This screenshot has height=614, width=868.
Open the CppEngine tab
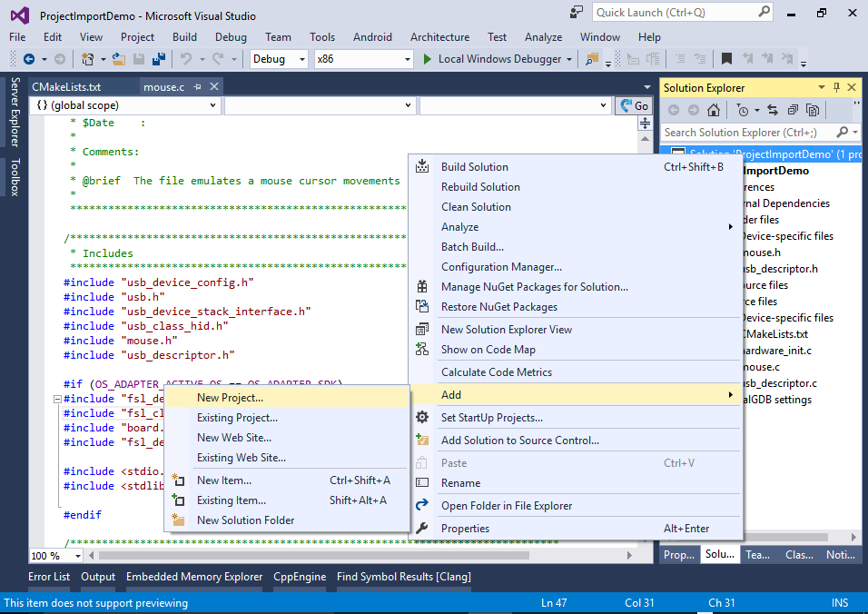tap(300, 577)
